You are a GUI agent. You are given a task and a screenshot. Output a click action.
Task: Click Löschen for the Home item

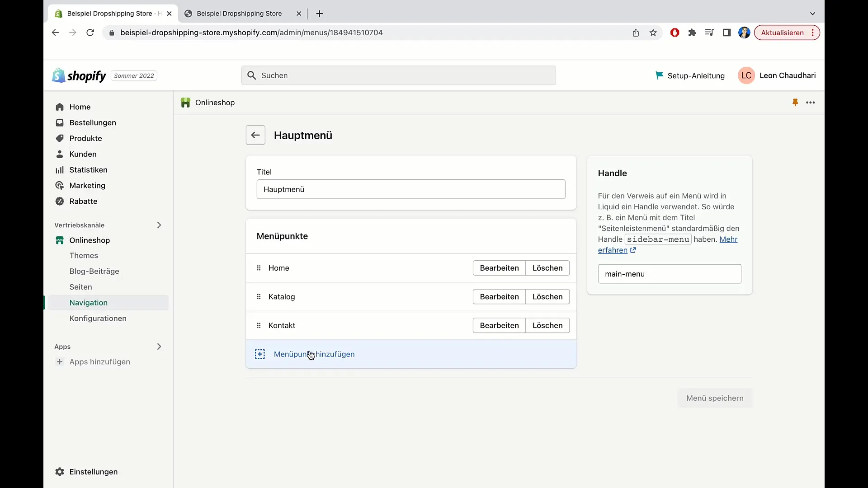pyautogui.click(x=547, y=268)
